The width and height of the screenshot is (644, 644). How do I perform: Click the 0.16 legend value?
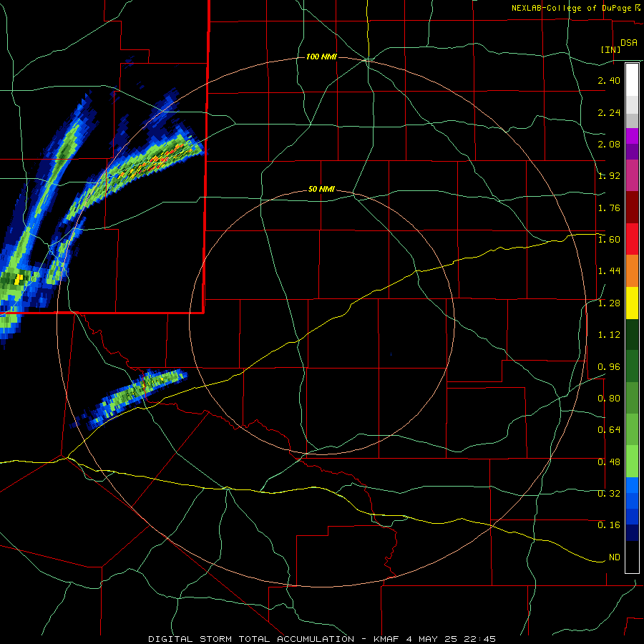pos(609,525)
